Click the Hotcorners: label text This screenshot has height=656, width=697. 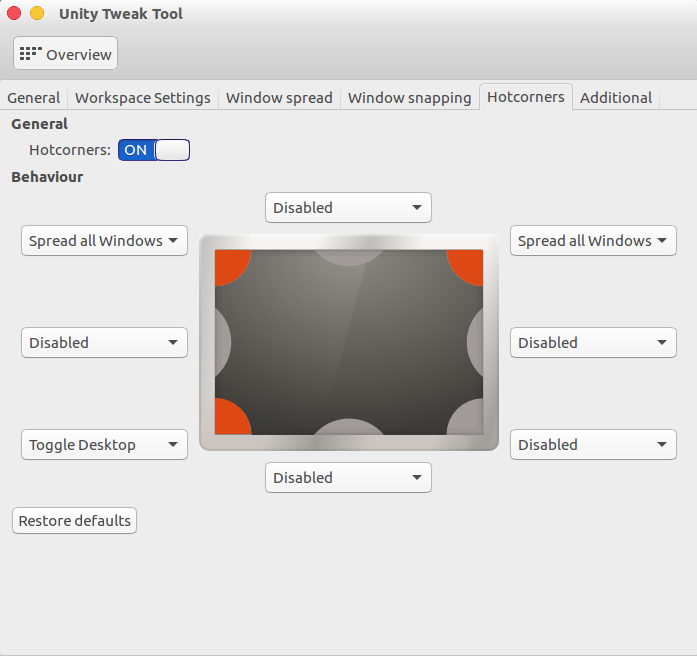(x=70, y=150)
